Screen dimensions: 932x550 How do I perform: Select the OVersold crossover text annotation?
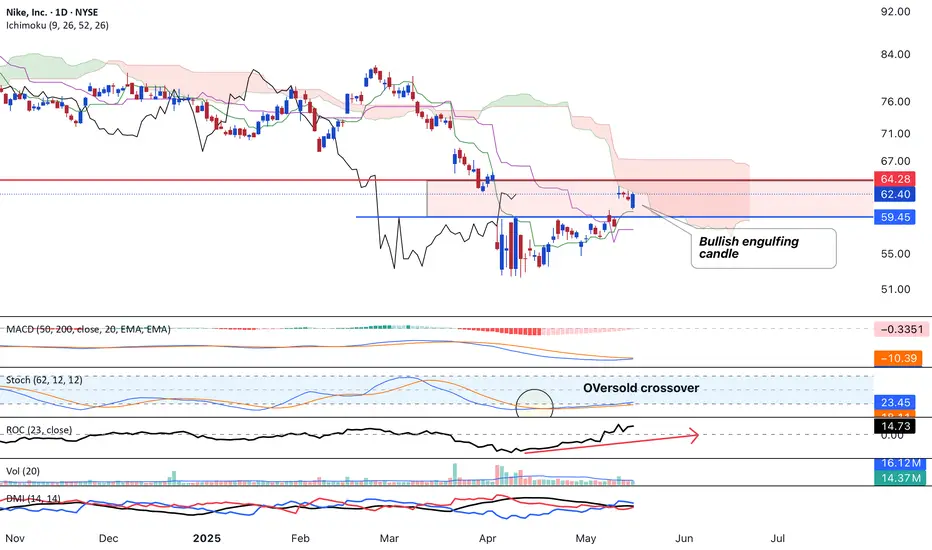click(641, 388)
